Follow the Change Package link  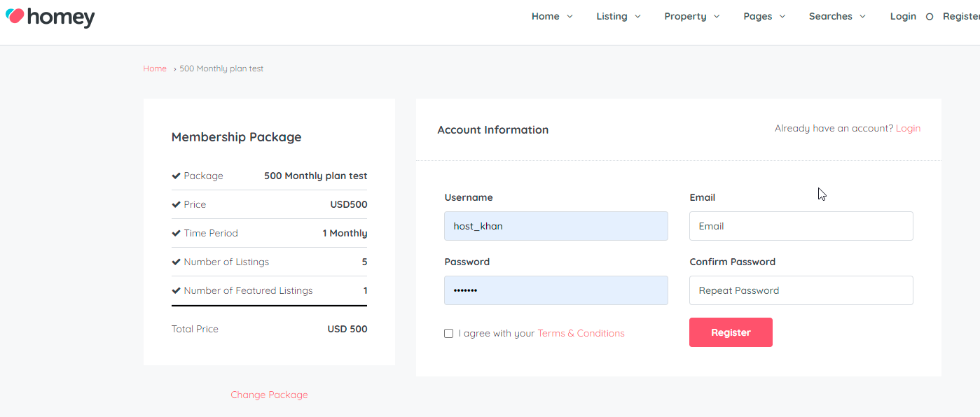(269, 395)
